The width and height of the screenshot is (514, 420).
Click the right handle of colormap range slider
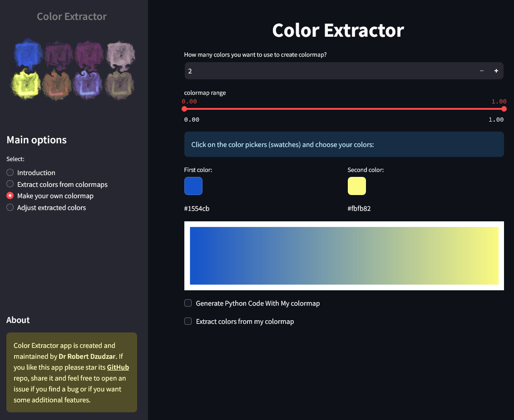pos(504,109)
